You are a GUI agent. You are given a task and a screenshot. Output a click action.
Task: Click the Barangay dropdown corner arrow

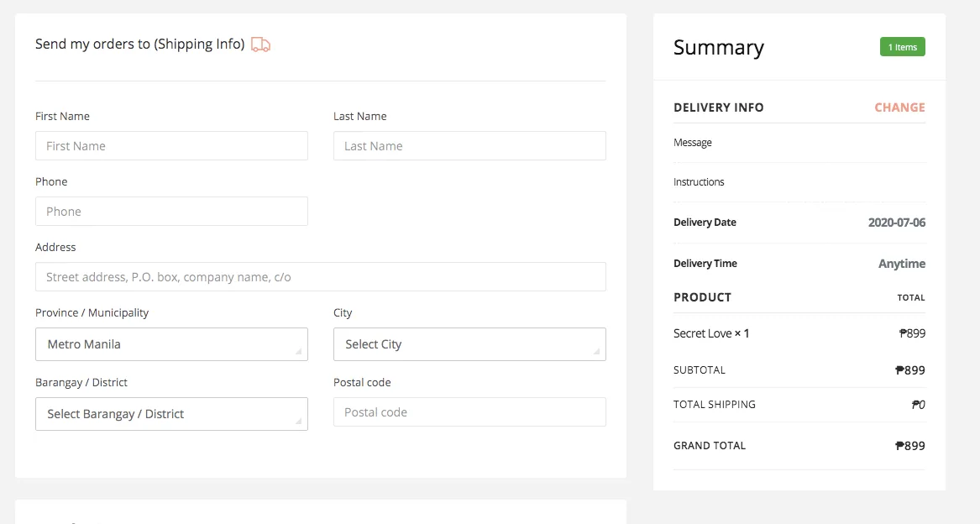click(x=299, y=421)
